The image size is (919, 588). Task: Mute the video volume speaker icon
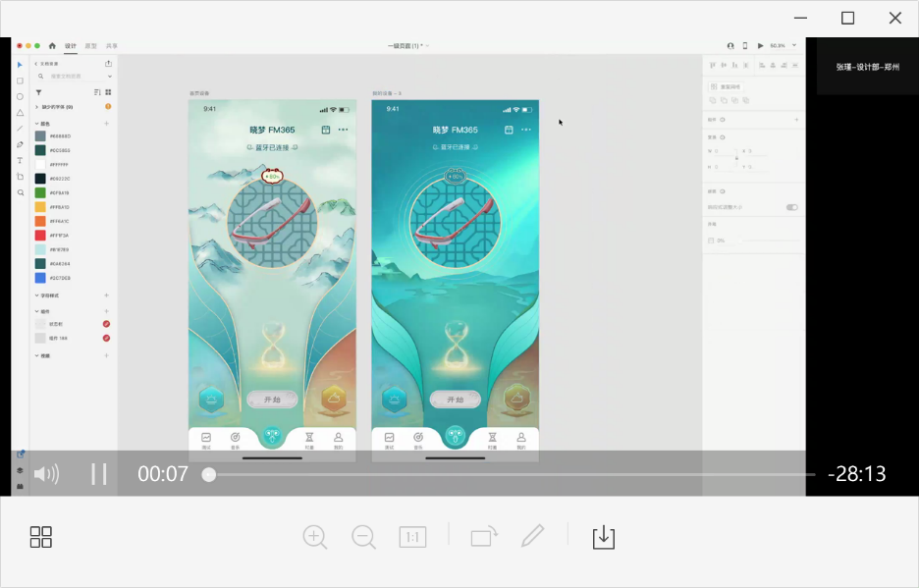point(46,474)
